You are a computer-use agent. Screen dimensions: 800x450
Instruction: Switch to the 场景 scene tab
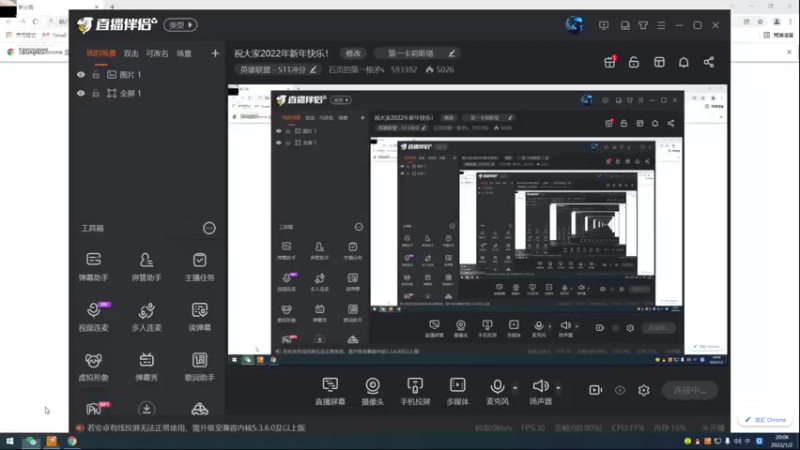(x=184, y=54)
